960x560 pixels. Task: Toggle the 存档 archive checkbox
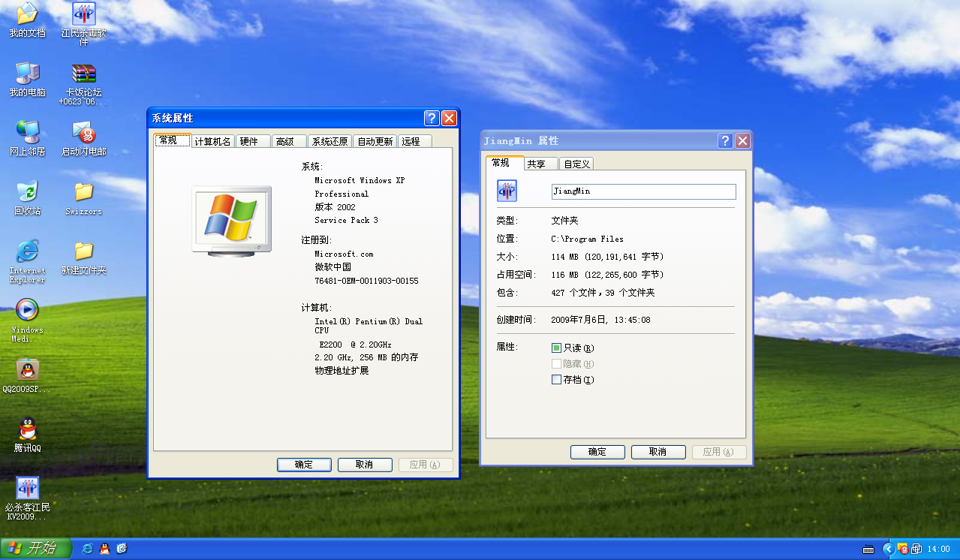point(556,380)
